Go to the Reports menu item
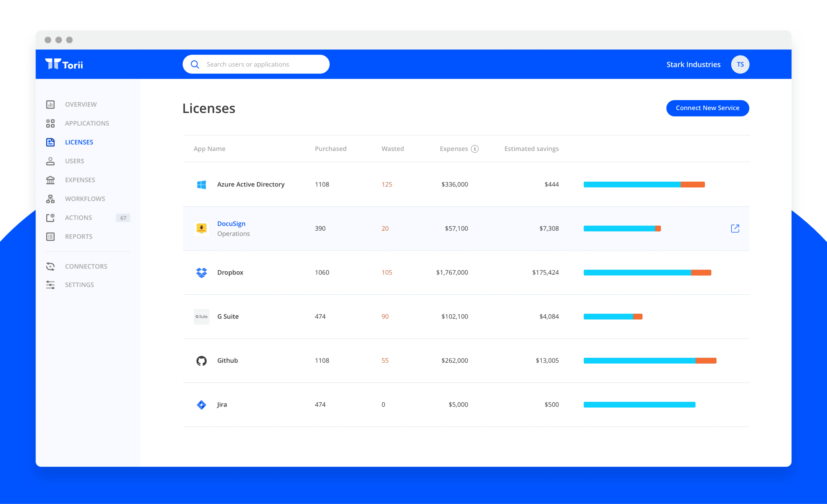 79,237
